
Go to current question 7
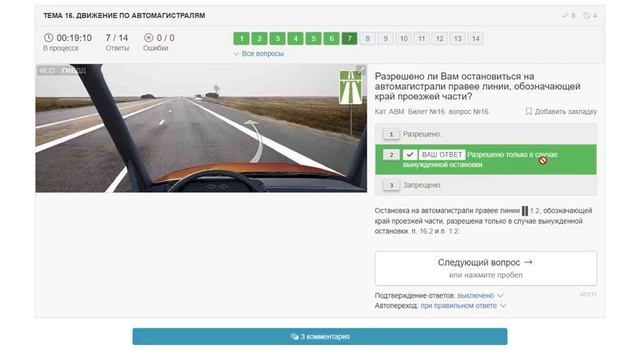click(349, 39)
